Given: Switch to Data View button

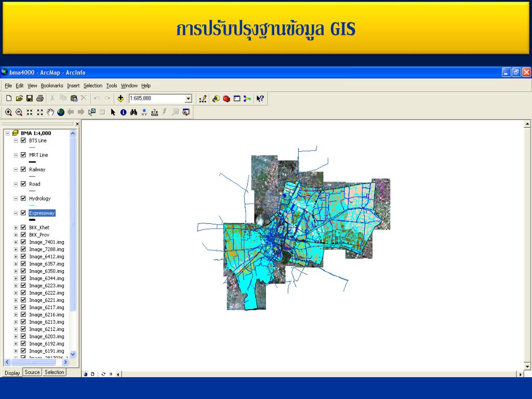Looking at the screenshot, I should tap(86, 374).
